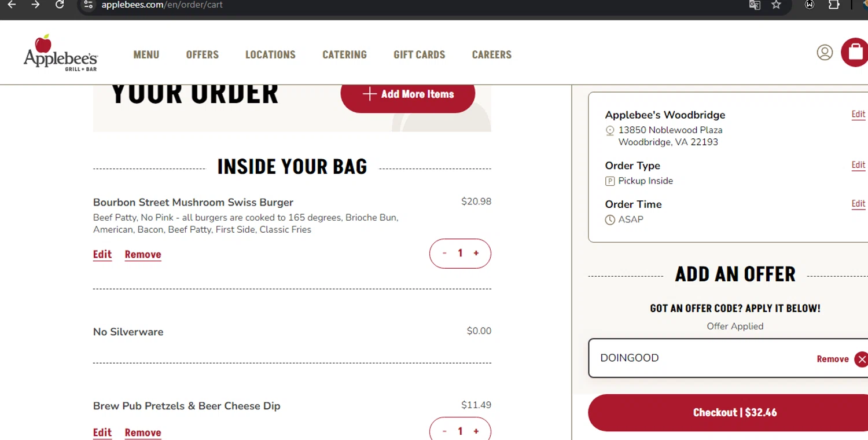This screenshot has width=868, height=440.
Task: Edit the Applebee's Woodbridge location
Action: [x=859, y=115]
